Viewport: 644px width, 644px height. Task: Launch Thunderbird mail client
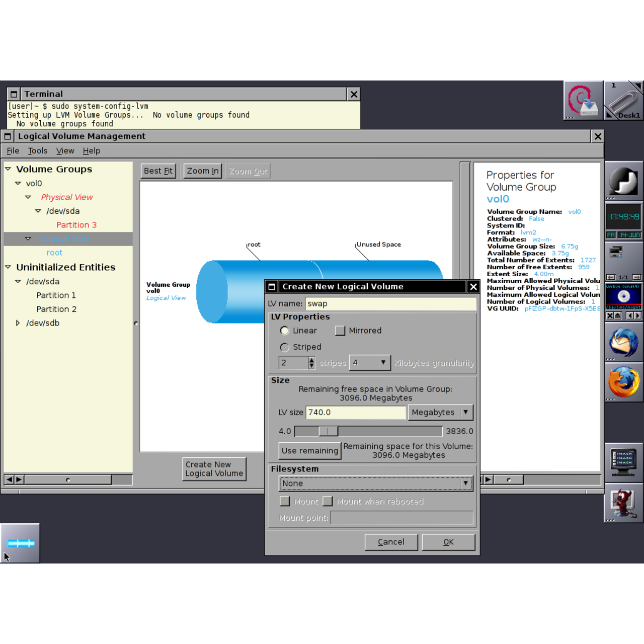click(x=624, y=342)
